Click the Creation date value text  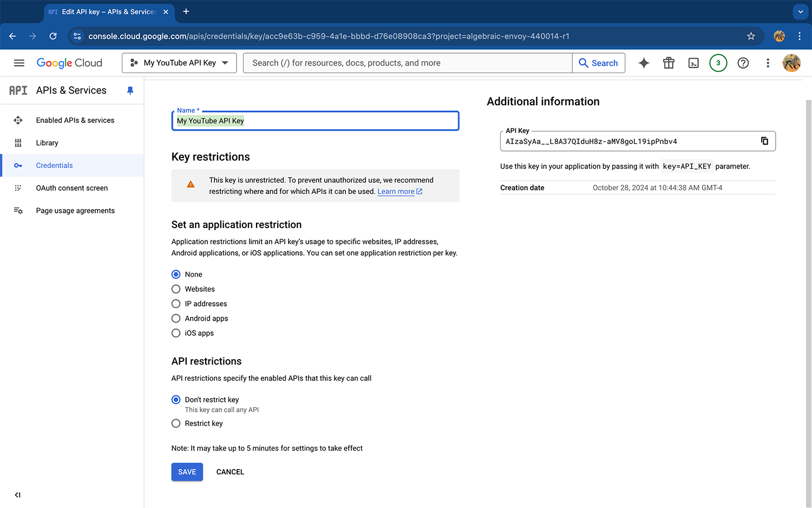coord(657,188)
